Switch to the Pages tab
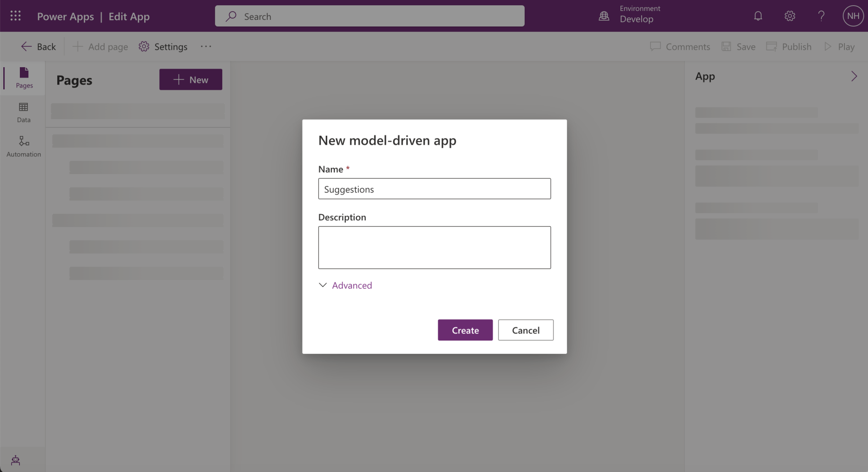 click(24, 78)
